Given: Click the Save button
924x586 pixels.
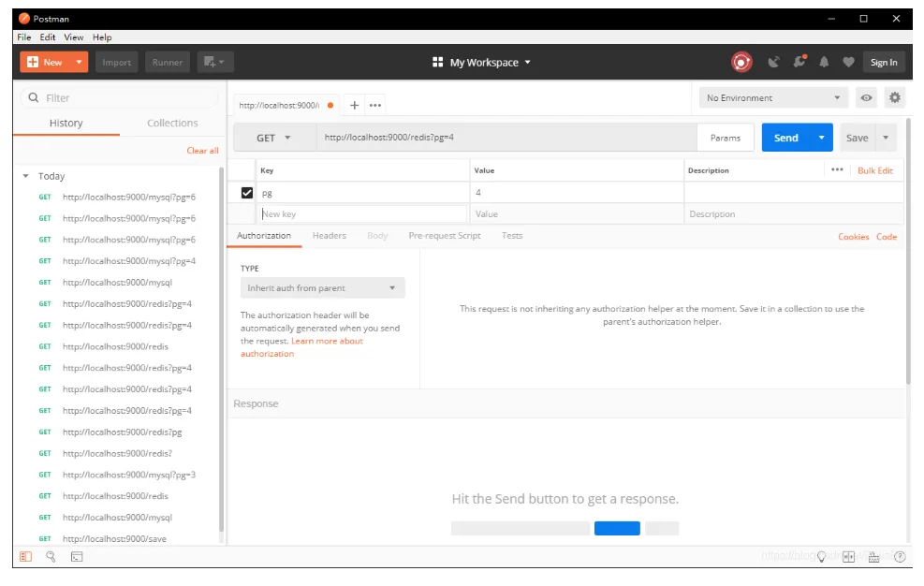Looking at the screenshot, I should pyautogui.click(x=857, y=138).
